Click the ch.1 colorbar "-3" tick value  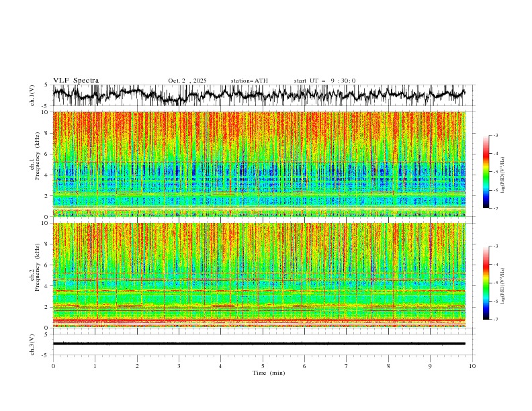pos(496,135)
